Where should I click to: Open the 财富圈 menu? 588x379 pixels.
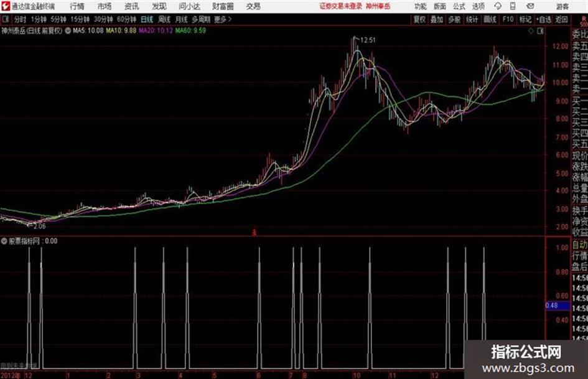pos(223,6)
